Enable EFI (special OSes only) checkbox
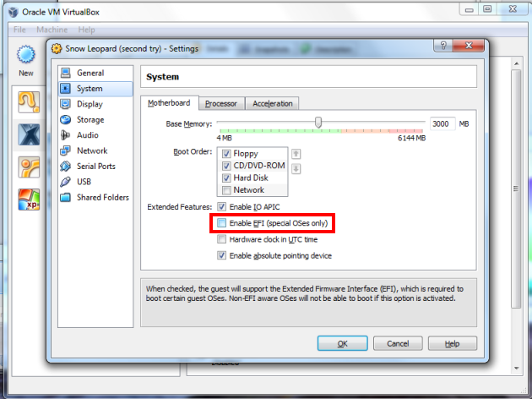 tap(222, 223)
